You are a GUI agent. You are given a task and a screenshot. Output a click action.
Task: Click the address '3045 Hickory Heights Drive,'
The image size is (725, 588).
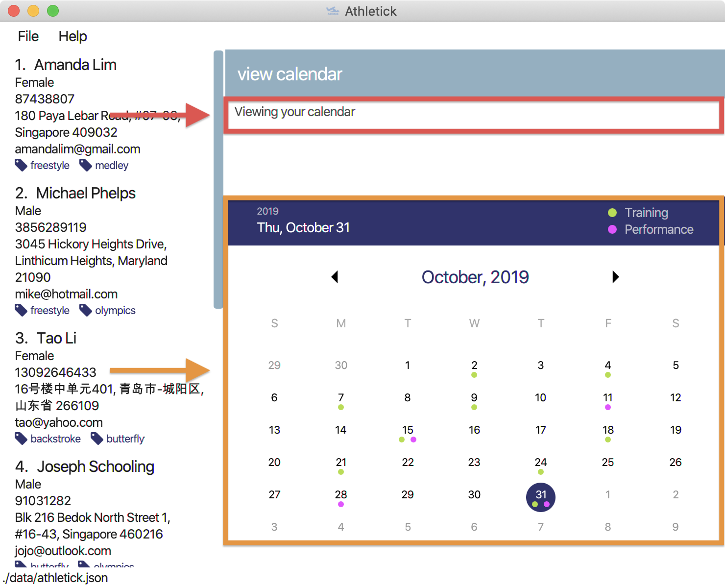click(91, 244)
